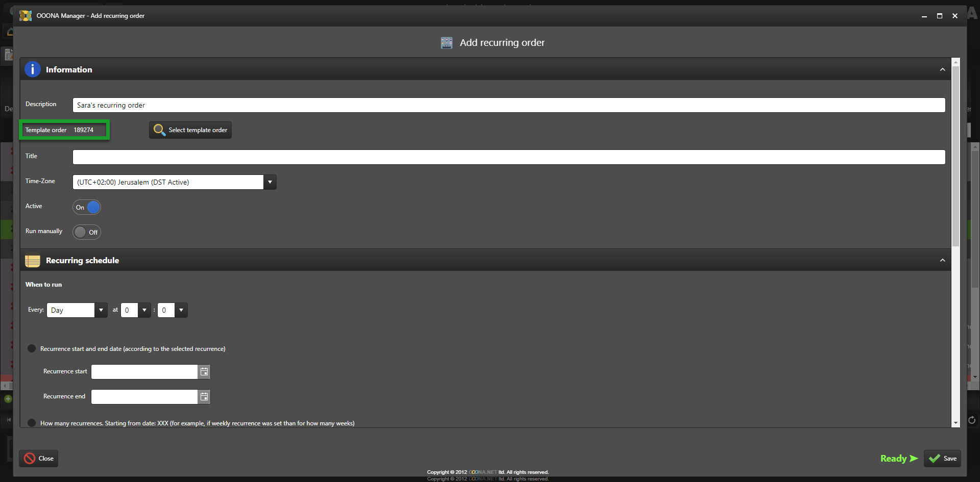Open the Time-Zone dropdown
The image size is (980, 482).
click(270, 182)
